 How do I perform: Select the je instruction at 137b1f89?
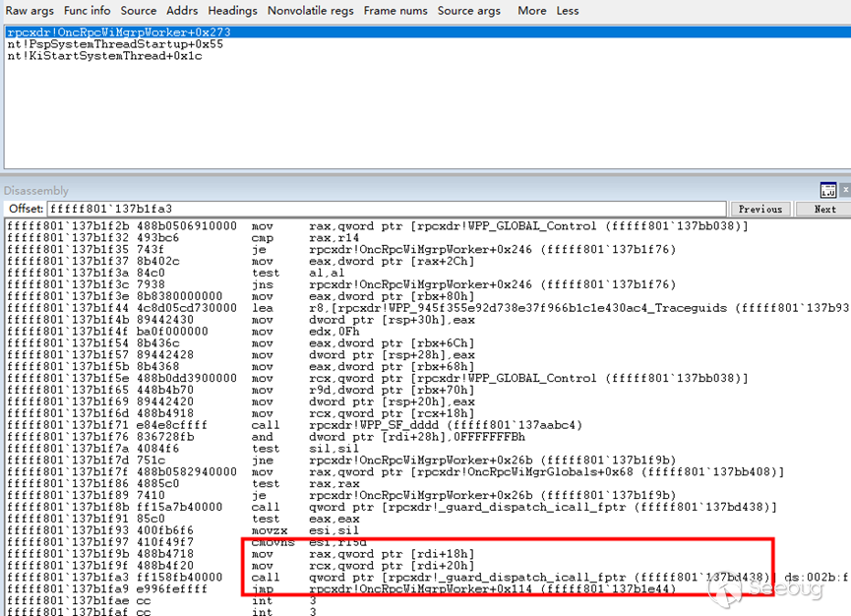pos(341,495)
